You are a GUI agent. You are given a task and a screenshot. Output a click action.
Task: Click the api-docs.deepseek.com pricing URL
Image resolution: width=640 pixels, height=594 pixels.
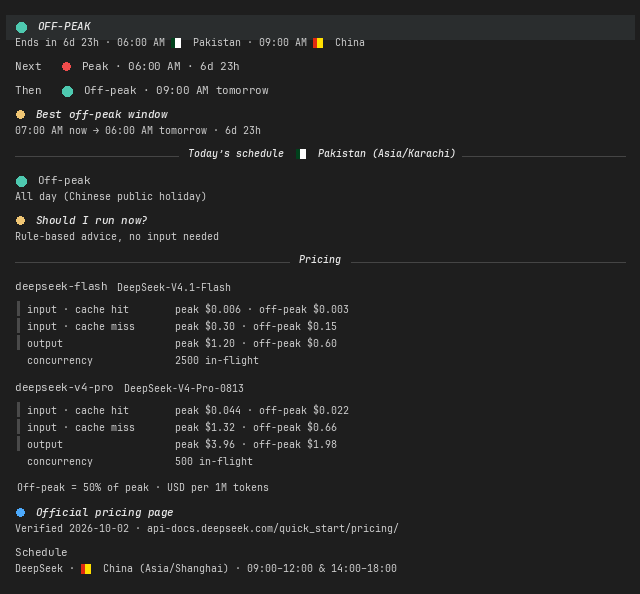273,528
